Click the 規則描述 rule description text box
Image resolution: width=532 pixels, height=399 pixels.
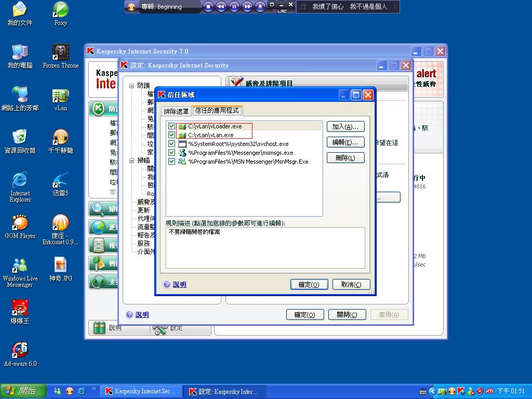(x=265, y=247)
